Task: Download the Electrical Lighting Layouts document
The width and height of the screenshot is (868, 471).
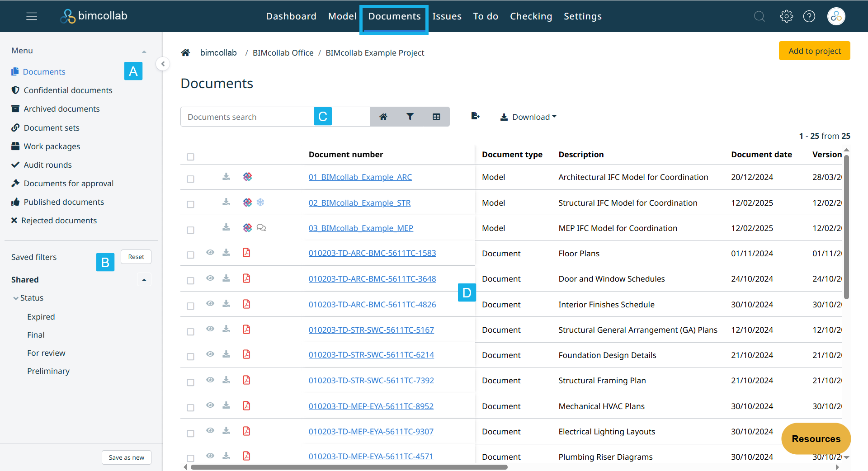Action: [x=226, y=431]
